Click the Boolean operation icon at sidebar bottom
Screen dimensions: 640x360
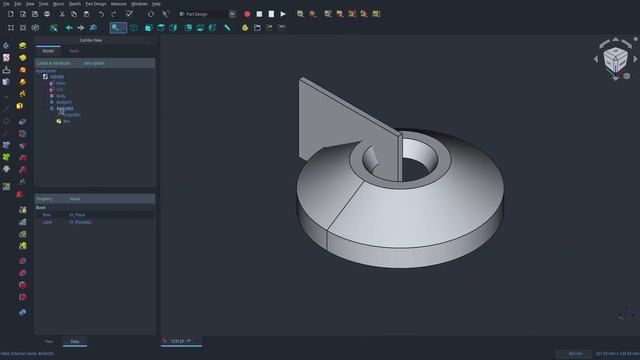(22, 312)
